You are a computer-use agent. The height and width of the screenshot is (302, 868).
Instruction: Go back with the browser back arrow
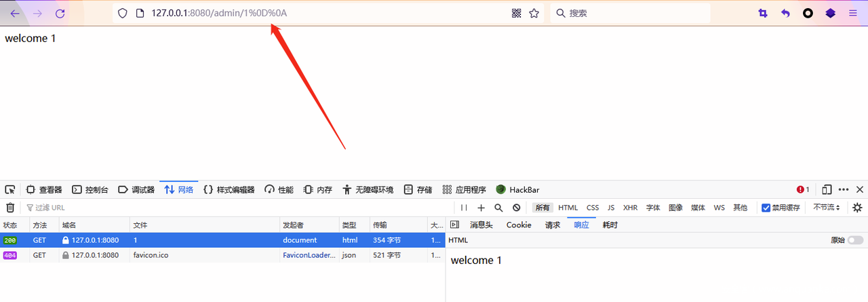[15, 13]
